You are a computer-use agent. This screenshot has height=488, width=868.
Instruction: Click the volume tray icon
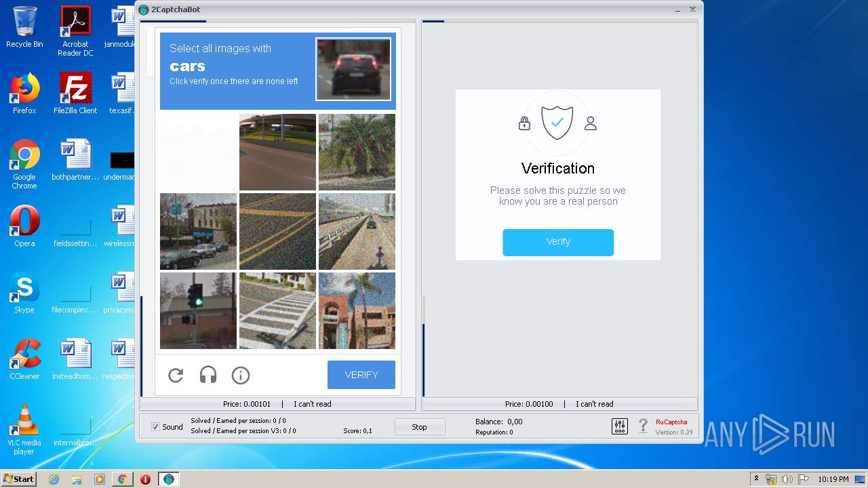787,479
